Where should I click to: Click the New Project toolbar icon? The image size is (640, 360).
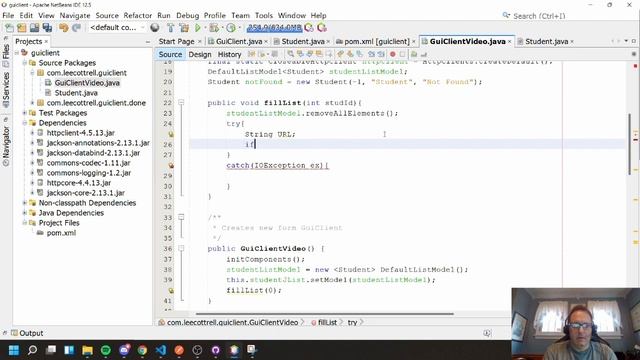point(22,28)
